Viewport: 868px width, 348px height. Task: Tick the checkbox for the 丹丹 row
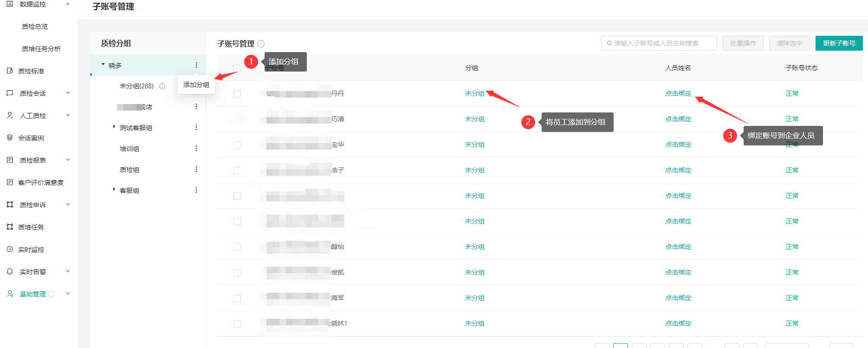click(237, 94)
